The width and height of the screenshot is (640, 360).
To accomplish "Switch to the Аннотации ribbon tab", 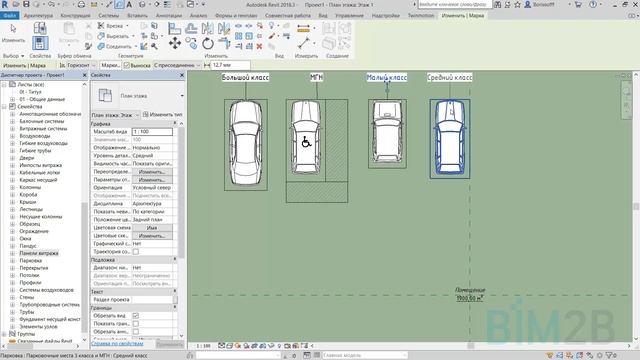I will click(169, 16).
